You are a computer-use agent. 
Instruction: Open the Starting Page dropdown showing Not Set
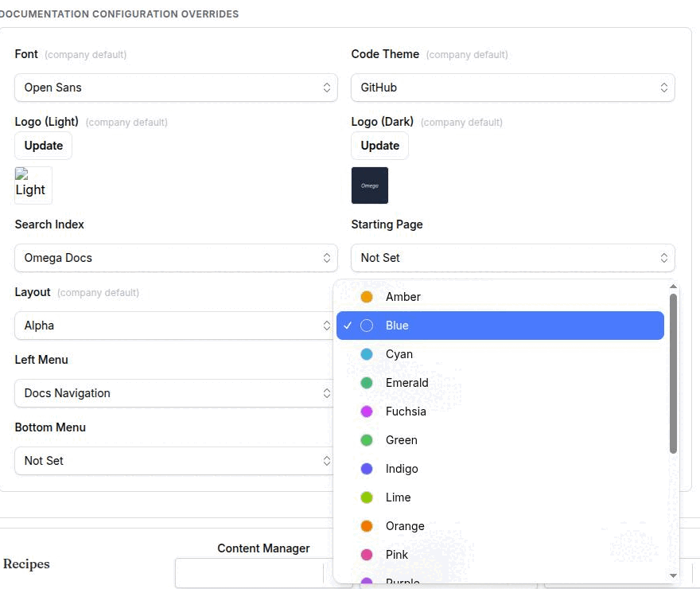[x=512, y=258]
